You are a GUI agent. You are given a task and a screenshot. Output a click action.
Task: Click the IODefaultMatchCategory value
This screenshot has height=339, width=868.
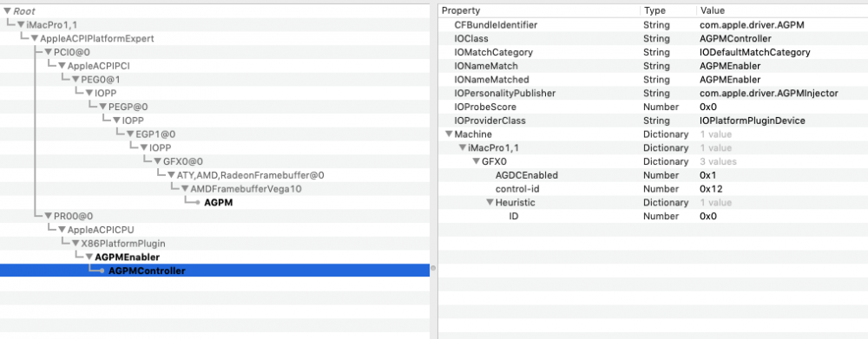click(755, 53)
